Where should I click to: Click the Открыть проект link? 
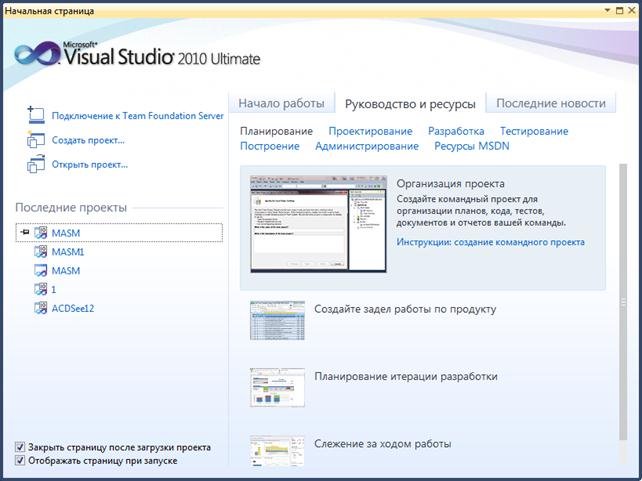tap(90, 165)
